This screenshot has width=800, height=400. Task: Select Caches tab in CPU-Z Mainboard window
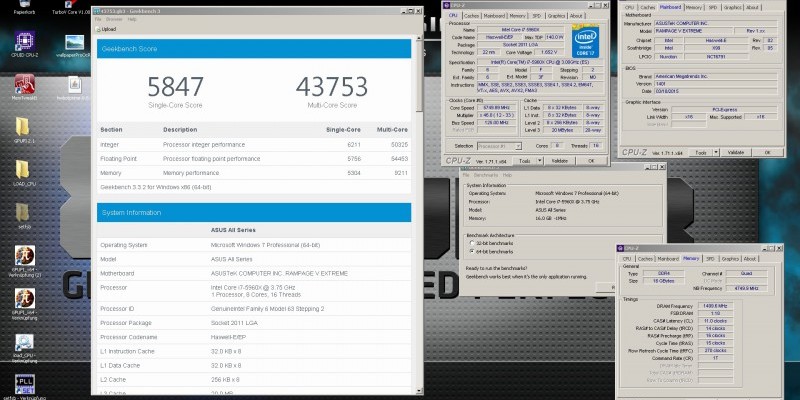tap(647, 7)
